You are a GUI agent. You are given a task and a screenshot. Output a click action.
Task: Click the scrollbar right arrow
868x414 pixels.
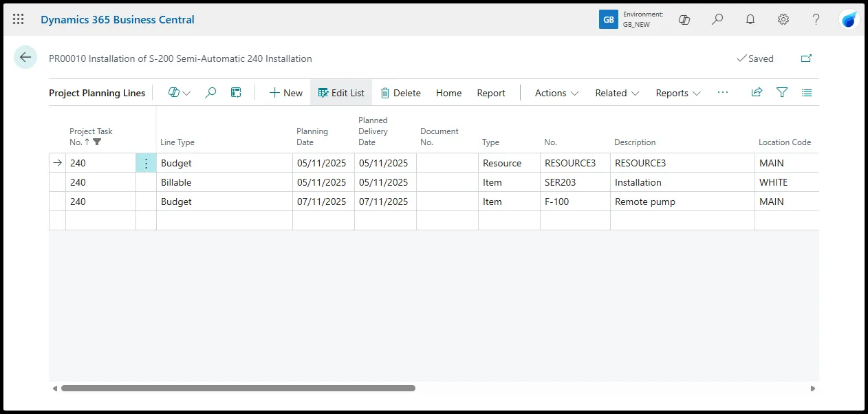click(x=812, y=389)
